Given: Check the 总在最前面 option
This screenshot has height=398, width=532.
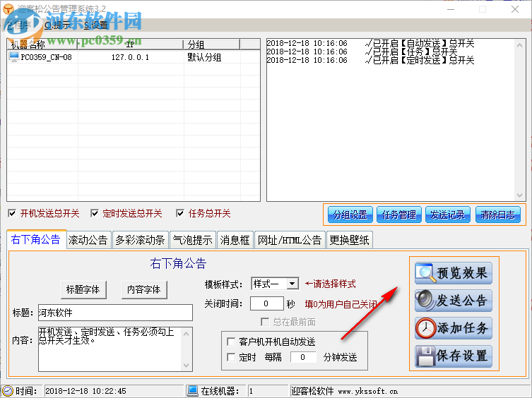Looking at the screenshot, I should 265,322.
